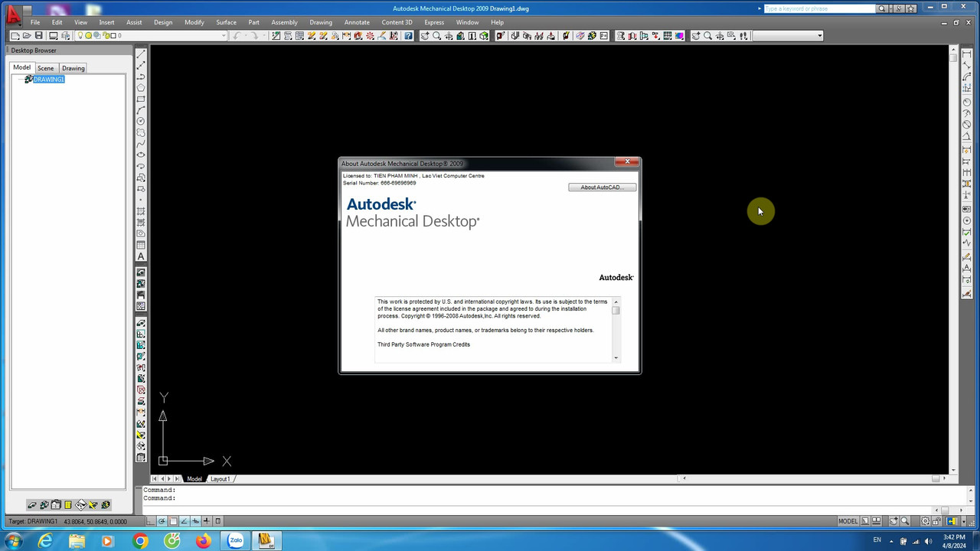Open the Window menu
The width and height of the screenshot is (980, 551).
tap(467, 22)
